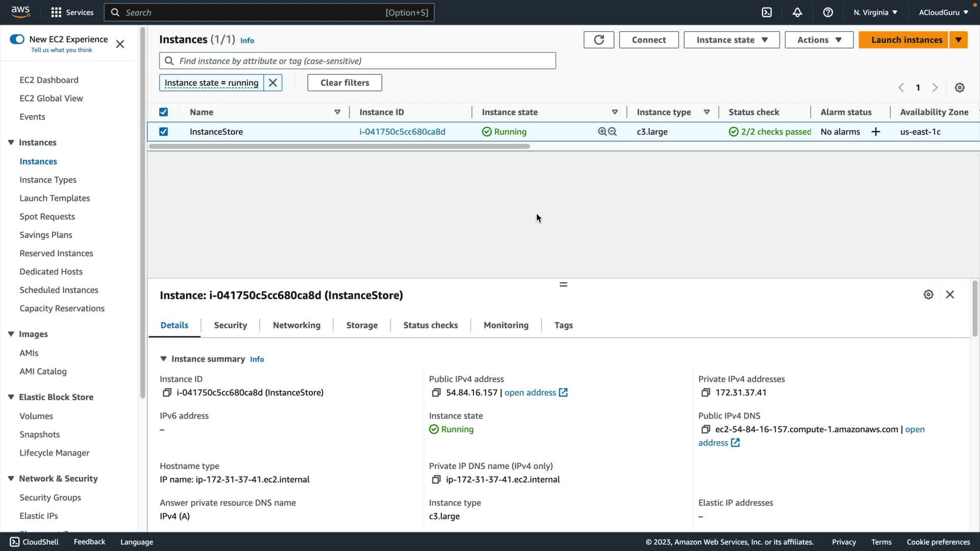Viewport: 980px width, 551px height.
Task: Open instance ID i-041750c5cc680ca8d link
Action: tap(402, 132)
